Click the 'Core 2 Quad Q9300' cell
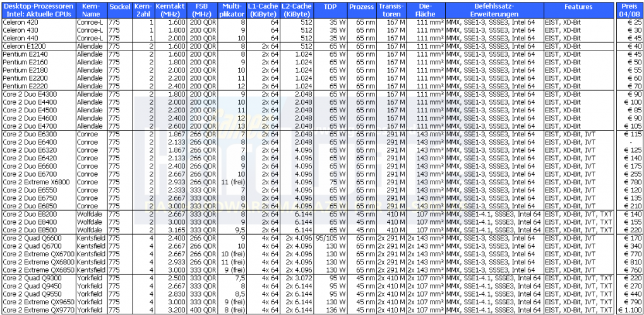 [x=39, y=278]
